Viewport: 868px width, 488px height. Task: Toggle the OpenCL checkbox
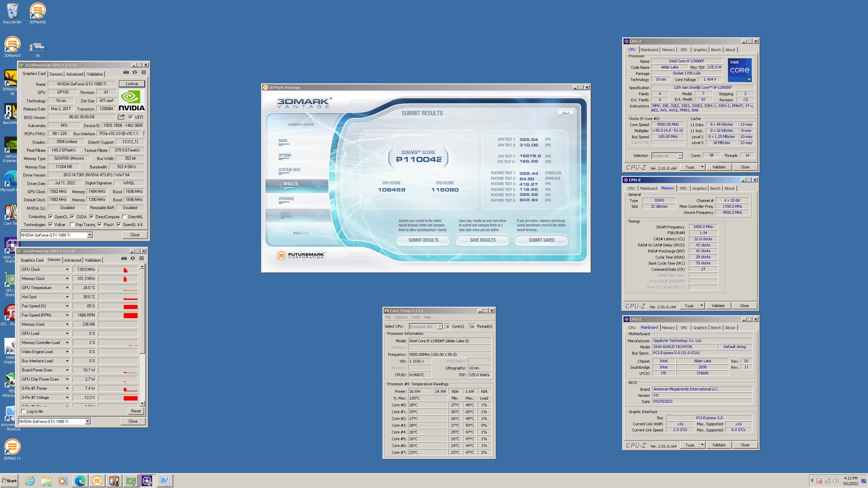(x=51, y=217)
